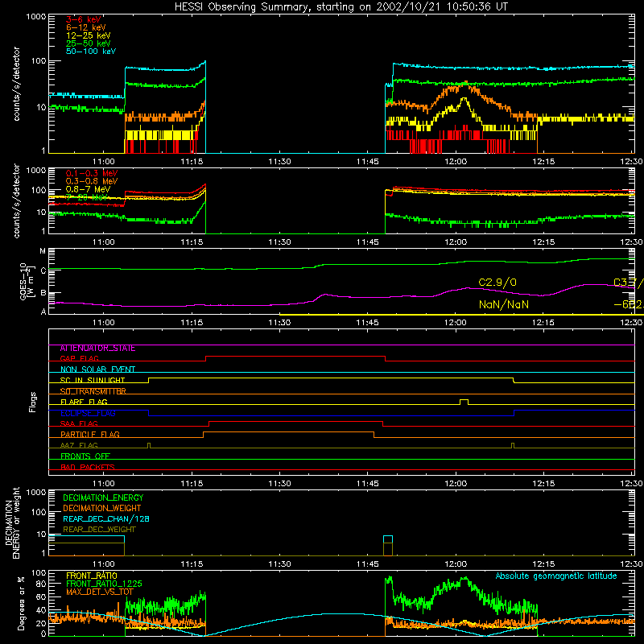Click the Degrees or % axis title

pyautogui.click(x=21, y=603)
